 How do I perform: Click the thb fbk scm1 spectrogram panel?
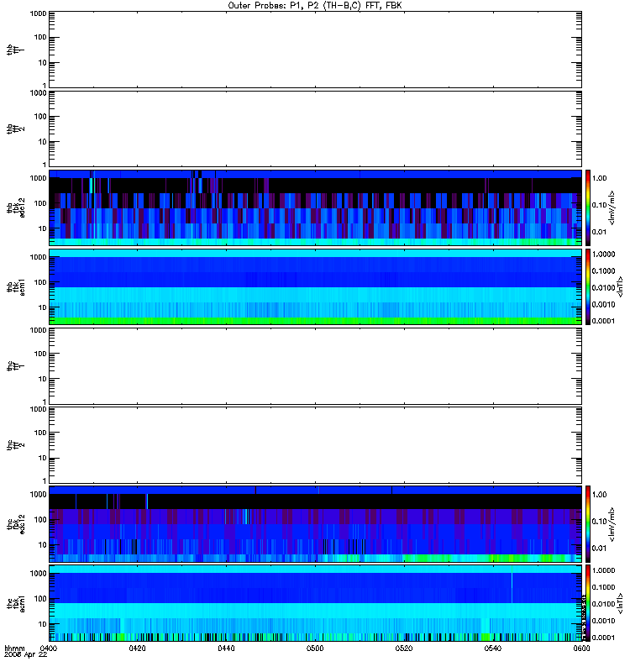[x=315, y=286]
